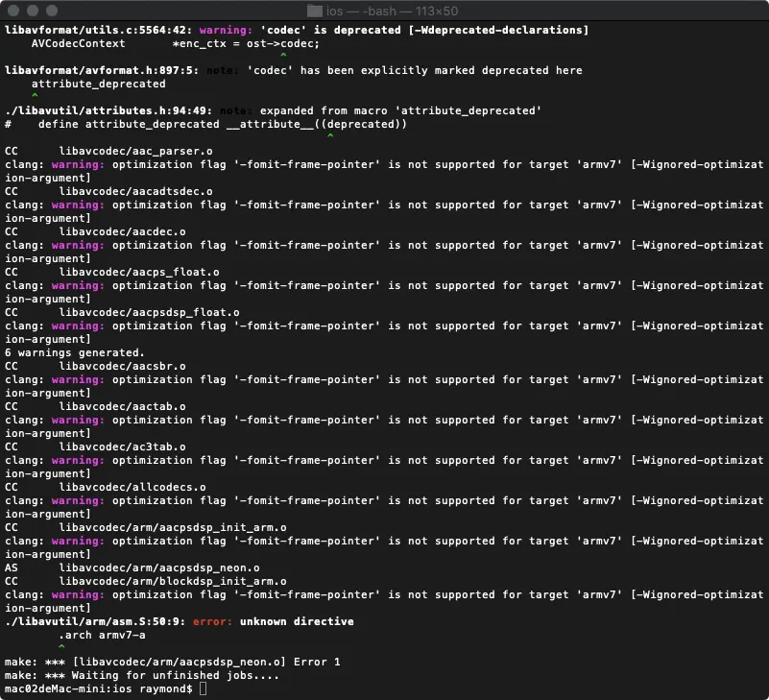
Task: Click the '6 warnings generated.' line
Action: click(75, 352)
